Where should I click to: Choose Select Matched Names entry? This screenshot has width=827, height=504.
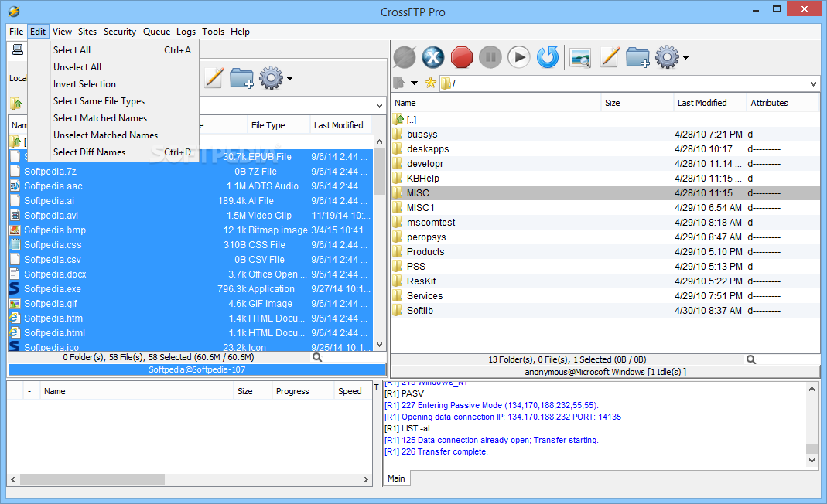[x=114, y=118]
